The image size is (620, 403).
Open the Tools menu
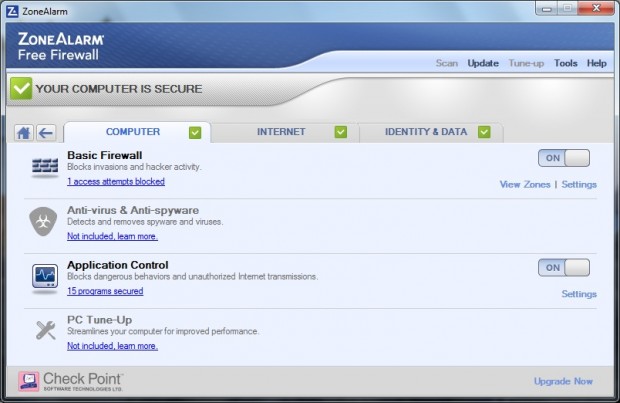click(x=566, y=63)
